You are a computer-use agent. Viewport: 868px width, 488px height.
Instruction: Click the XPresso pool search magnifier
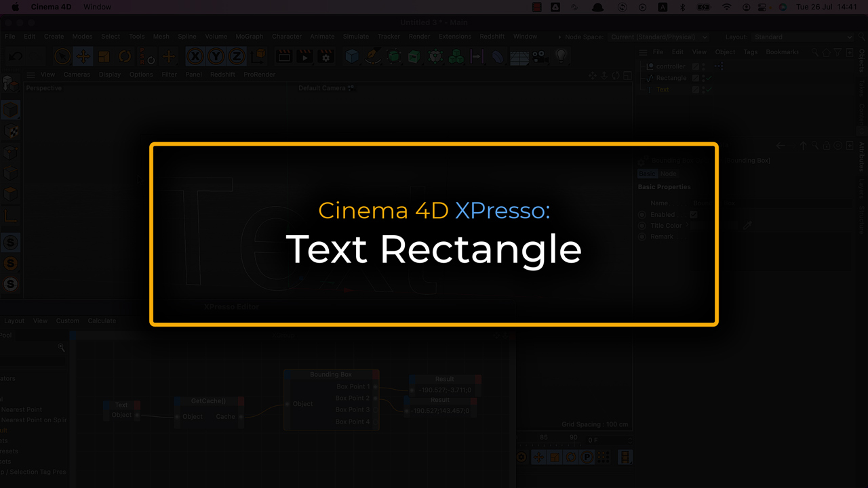tap(61, 347)
